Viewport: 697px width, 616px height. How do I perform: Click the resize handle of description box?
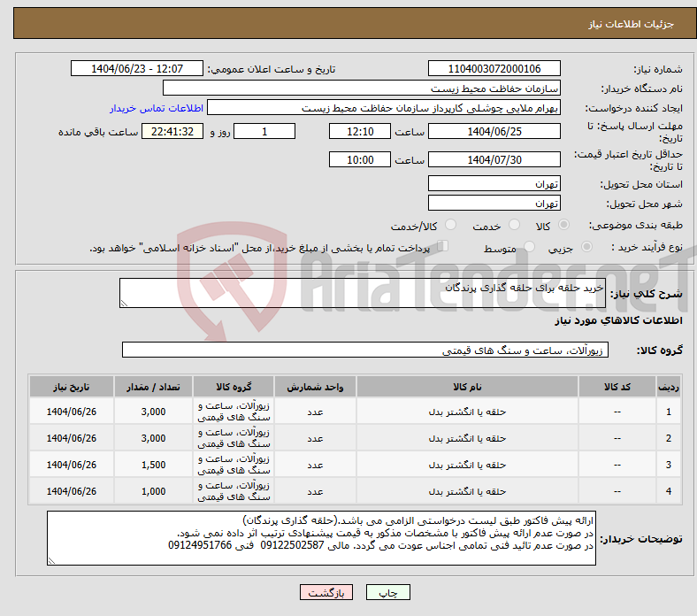point(124,304)
